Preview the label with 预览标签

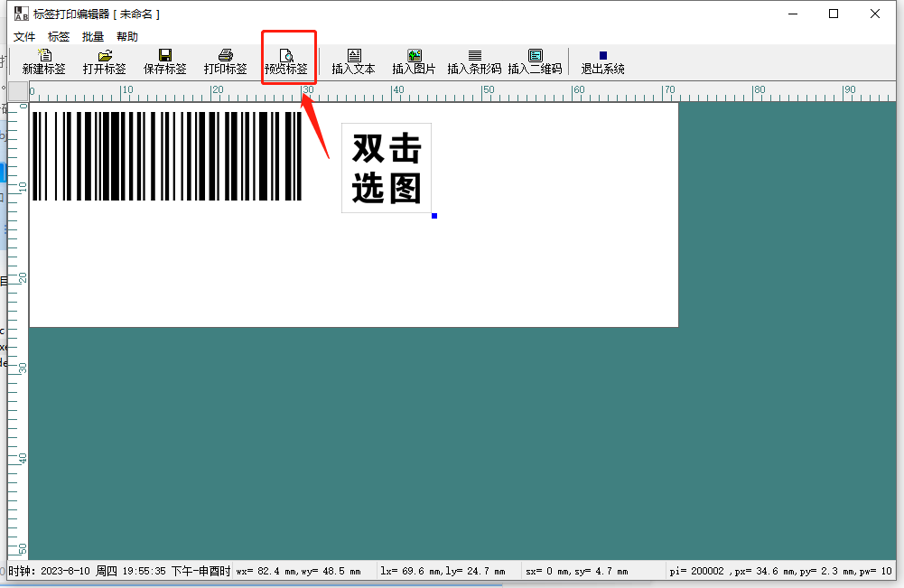[x=286, y=61]
